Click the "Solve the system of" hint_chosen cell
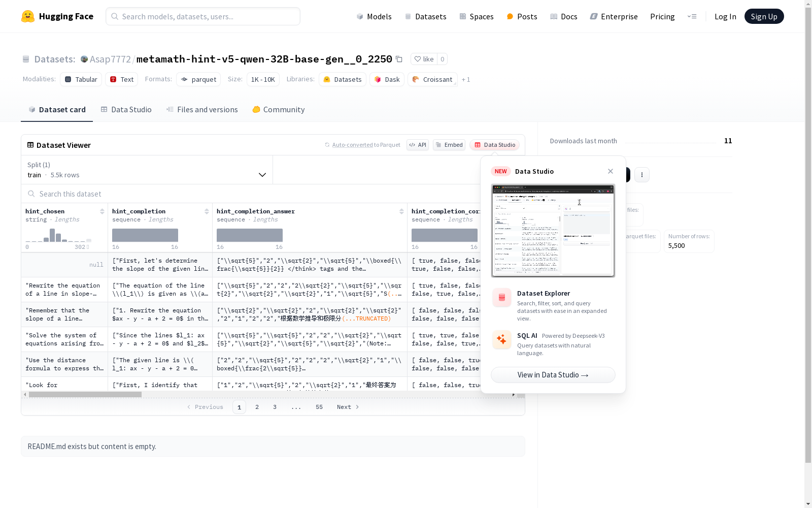Viewport: 812px width, 508px height. 64,339
